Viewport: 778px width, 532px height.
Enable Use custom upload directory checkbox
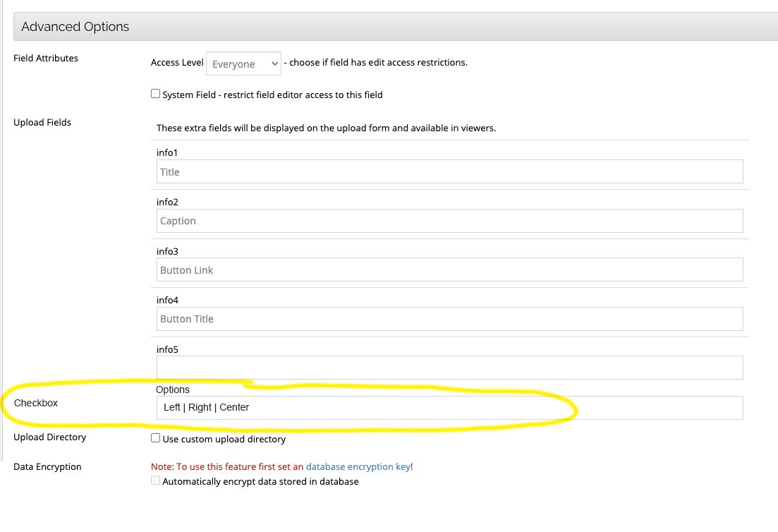156,438
